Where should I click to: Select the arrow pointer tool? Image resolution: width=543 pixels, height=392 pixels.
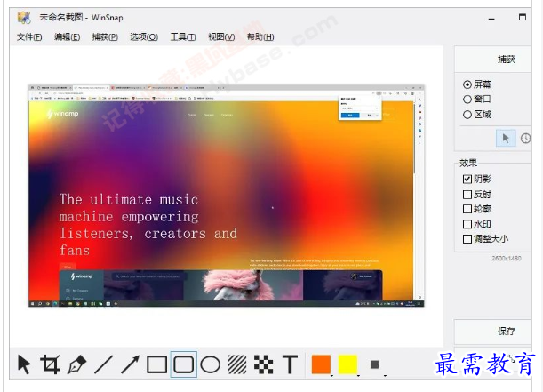point(24,364)
